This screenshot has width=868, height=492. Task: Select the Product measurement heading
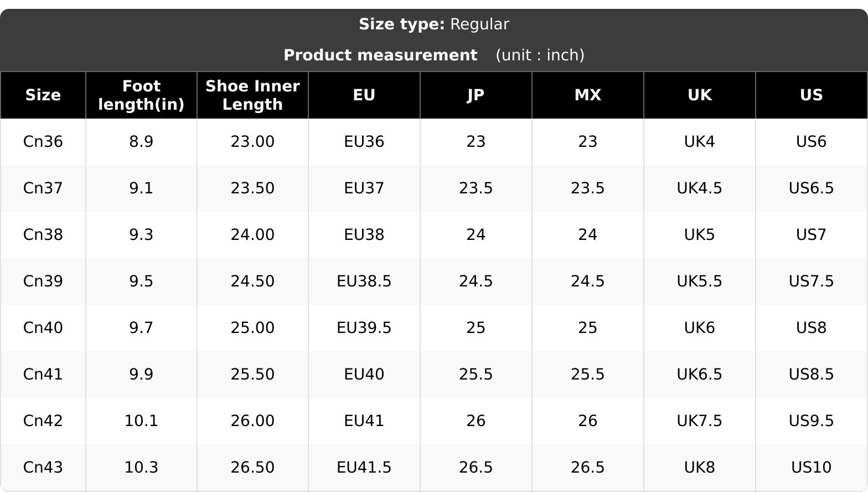380,55
